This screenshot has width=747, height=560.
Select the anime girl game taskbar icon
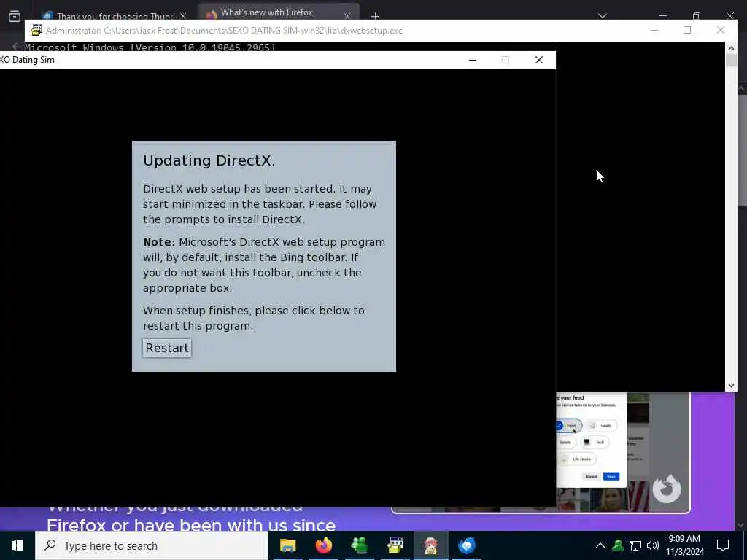(430, 545)
